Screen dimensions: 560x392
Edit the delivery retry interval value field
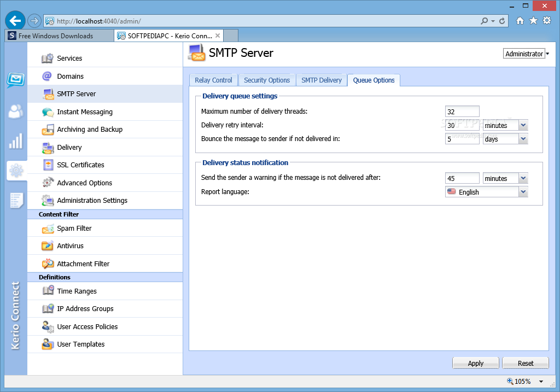[x=462, y=125]
